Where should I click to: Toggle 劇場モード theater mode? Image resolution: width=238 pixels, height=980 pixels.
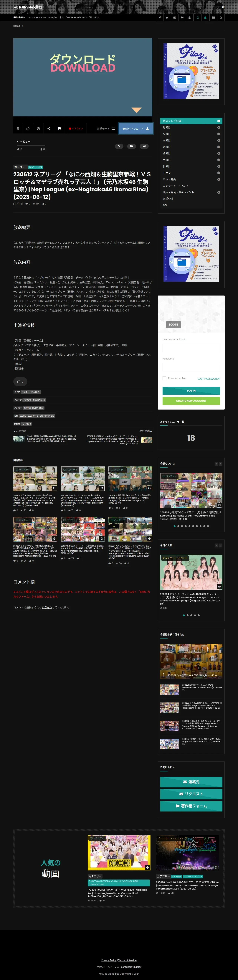[106, 129]
